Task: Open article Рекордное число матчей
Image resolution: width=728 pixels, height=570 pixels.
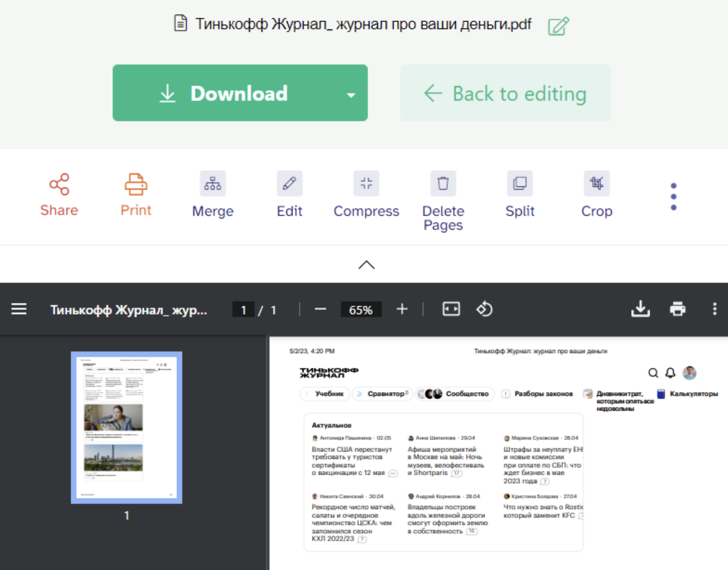Action: [353, 523]
